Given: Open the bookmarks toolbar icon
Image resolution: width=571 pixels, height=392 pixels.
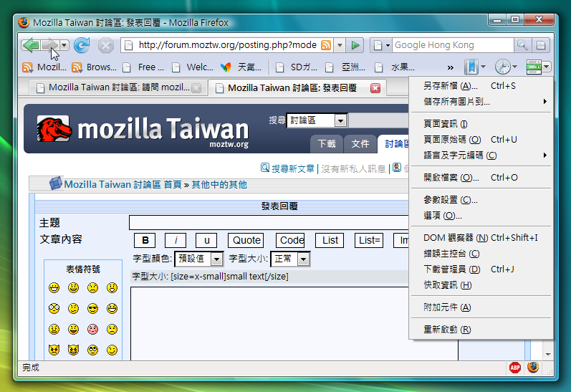Looking at the screenshot, I should tap(470, 67).
